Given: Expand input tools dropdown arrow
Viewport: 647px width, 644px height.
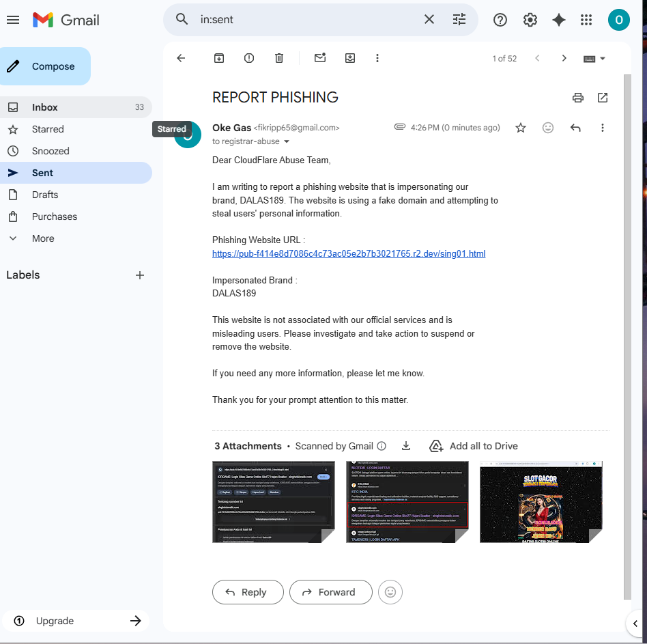Looking at the screenshot, I should [x=603, y=59].
